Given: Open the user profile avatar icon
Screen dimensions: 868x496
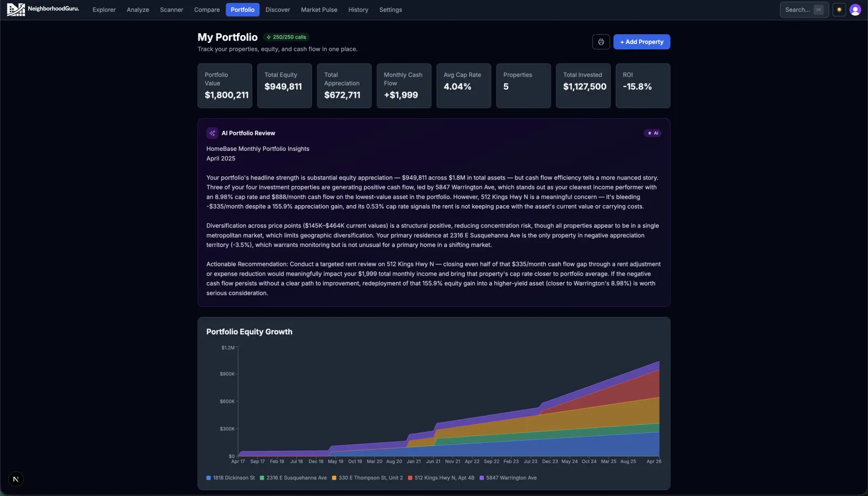Looking at the screenshot, I should 855,9.
